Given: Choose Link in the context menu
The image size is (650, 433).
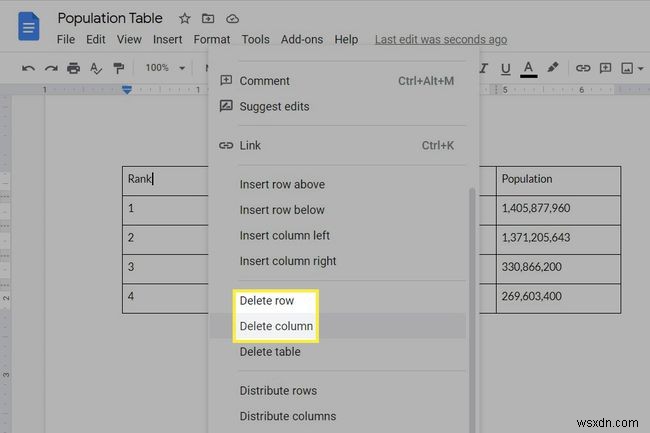Looking at the screenshot, I should [x=337, y=145].
